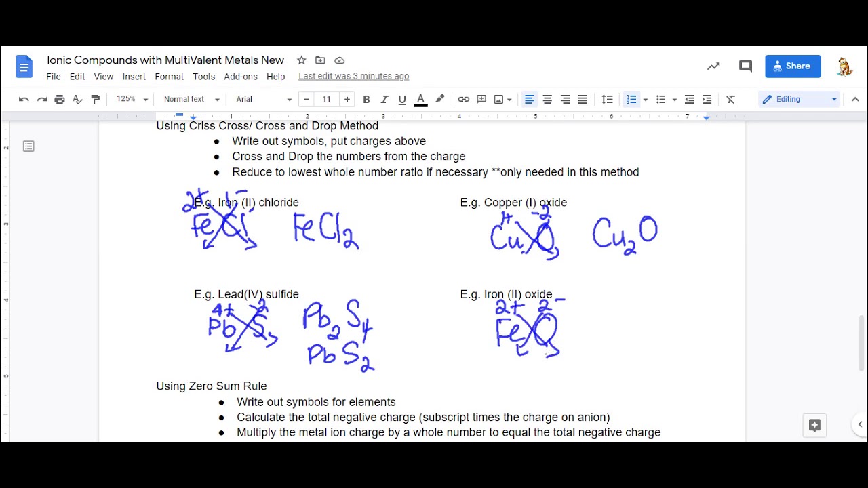
Task: Open the Add-ons menu
Action: pyautogui.click(x=241, y=77)
